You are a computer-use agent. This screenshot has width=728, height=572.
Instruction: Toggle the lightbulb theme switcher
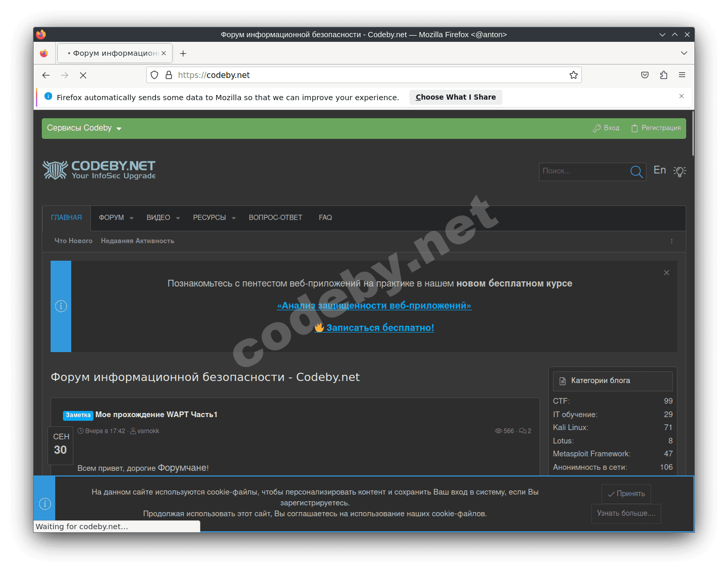(679, 171)
